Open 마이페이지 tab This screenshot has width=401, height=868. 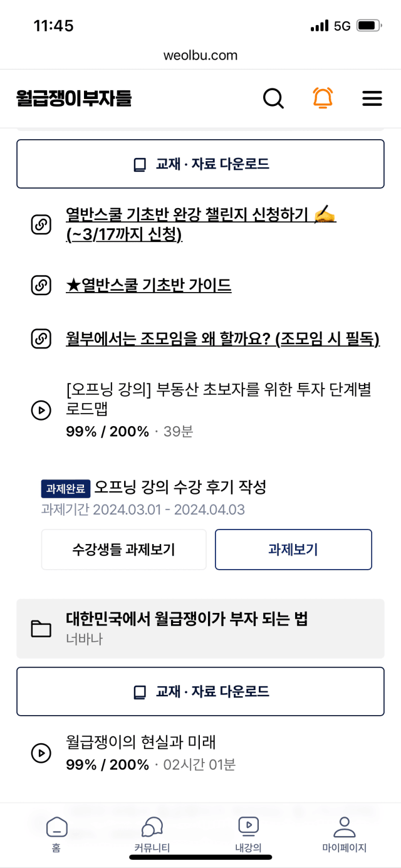(344, 835)
